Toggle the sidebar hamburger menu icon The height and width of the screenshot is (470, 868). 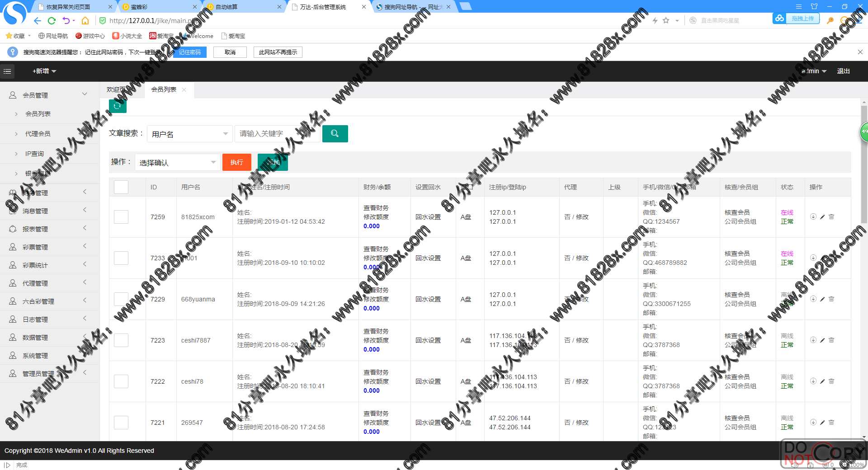pyautogui.click(x=7, y=71)
